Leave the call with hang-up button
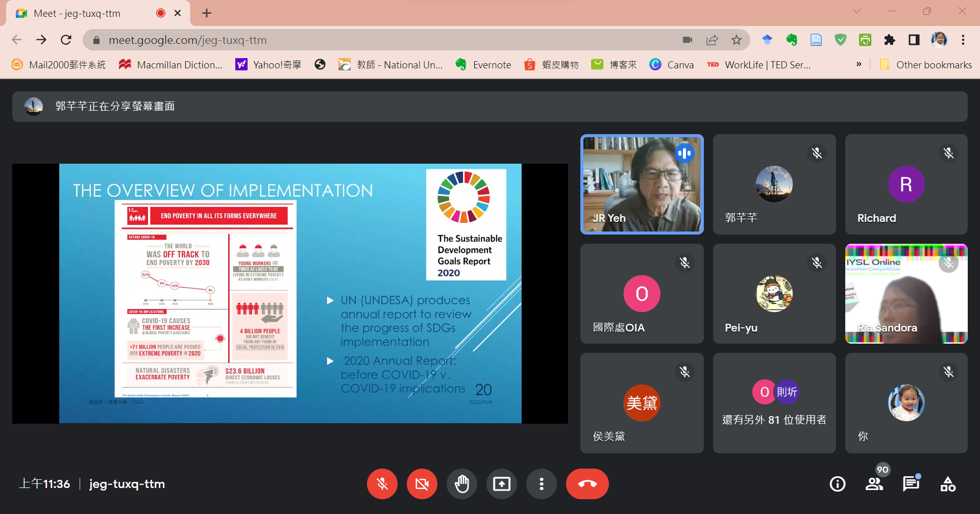Screen dimensions: 980x514 [x=587, y=484]
